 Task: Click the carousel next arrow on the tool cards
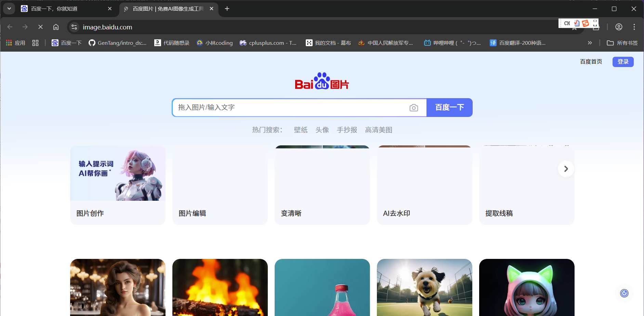click(565, 169)
